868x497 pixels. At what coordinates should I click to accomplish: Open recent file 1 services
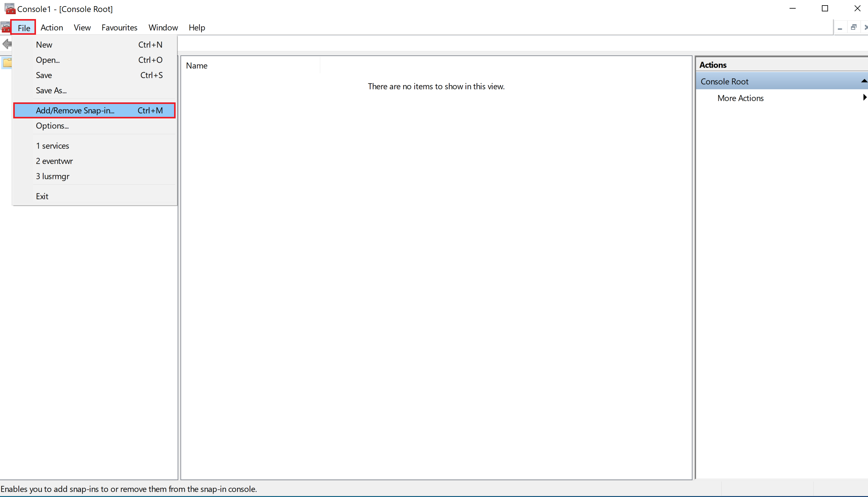pyautogui.click(x=53, y=146)
